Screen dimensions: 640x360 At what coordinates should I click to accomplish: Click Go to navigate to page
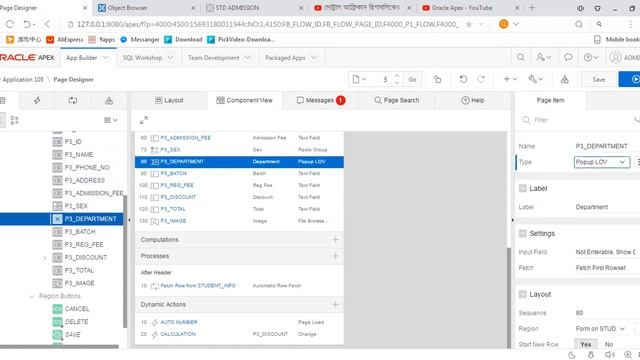412,79
